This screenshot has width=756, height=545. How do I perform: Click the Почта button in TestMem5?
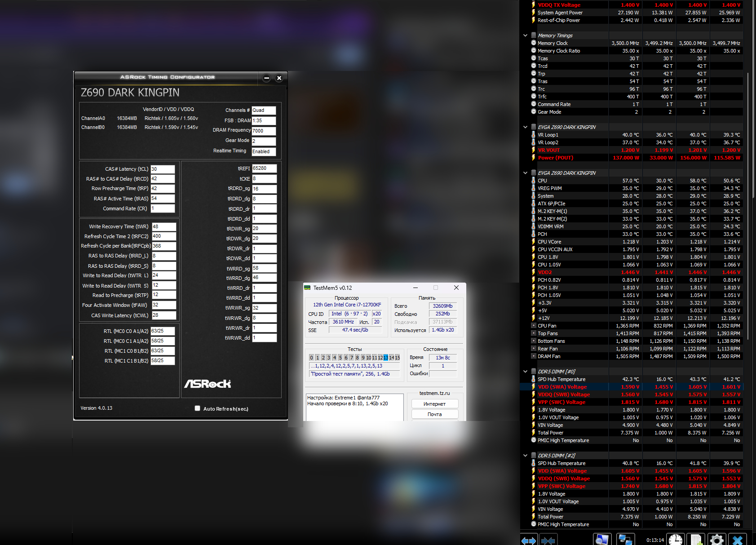(435, 414)
